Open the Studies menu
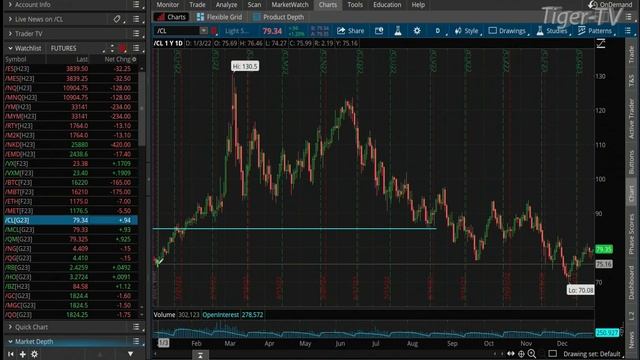640x360 pixels. (x=552, y=31)
